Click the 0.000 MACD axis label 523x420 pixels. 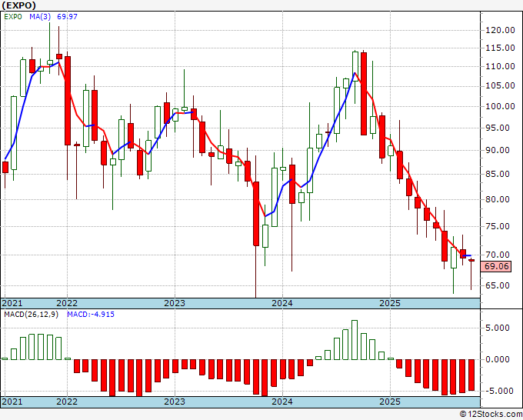click(498, 360)
